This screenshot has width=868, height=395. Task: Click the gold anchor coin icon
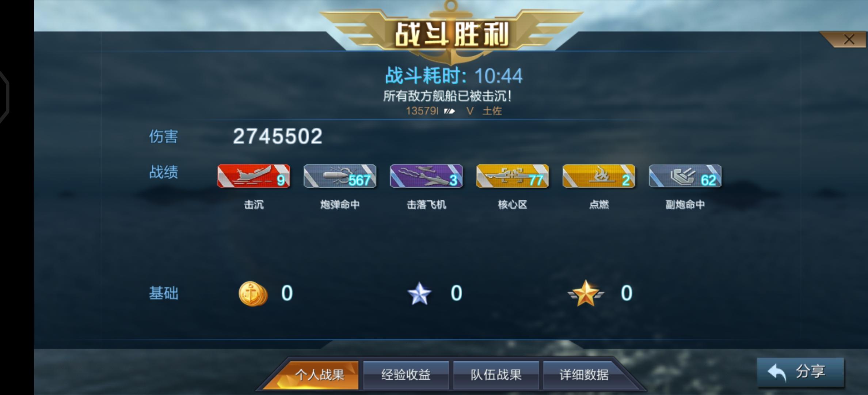tap(253, 293)
